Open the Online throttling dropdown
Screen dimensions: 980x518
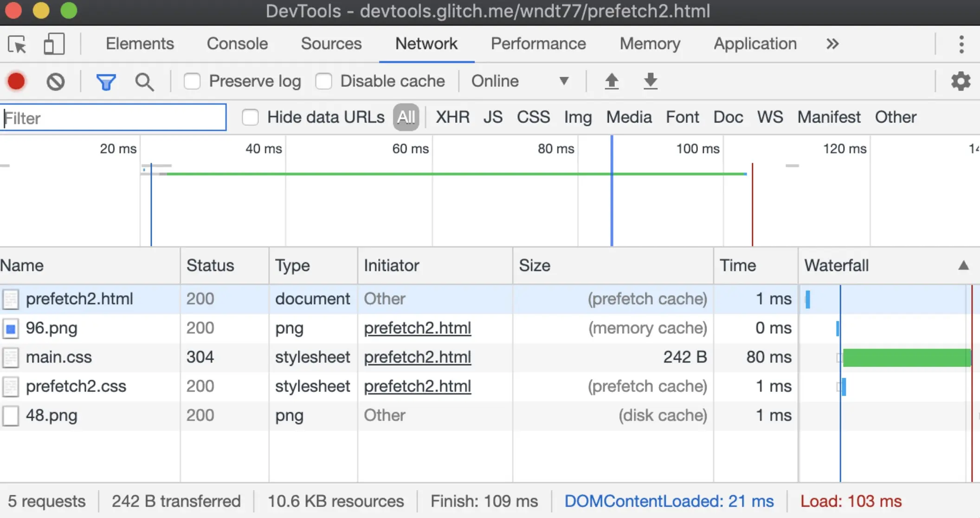(x=520, y=81)
